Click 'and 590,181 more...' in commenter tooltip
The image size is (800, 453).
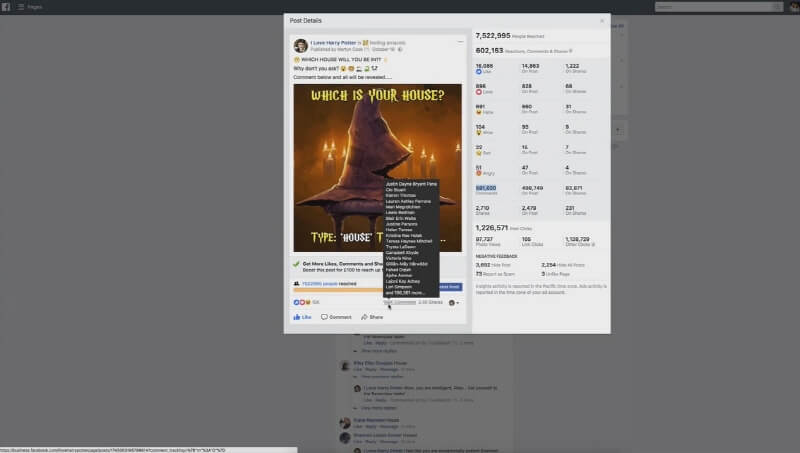click(x=405, y=293)
